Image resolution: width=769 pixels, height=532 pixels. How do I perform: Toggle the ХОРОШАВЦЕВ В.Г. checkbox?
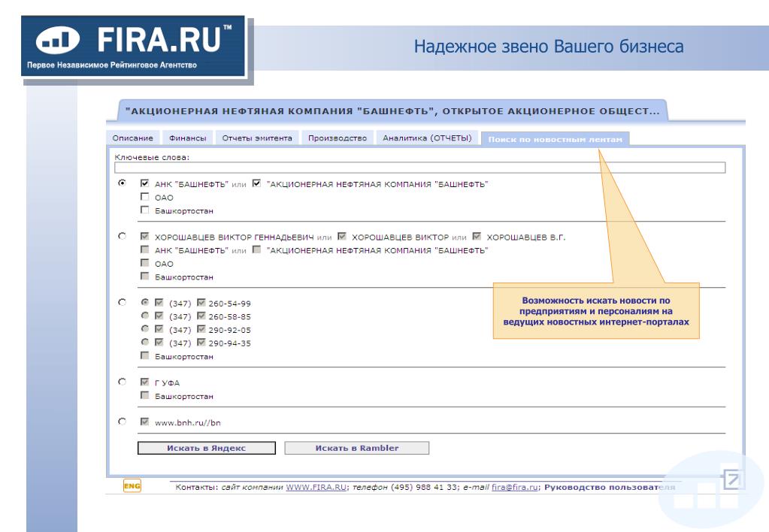coord(477,237)
